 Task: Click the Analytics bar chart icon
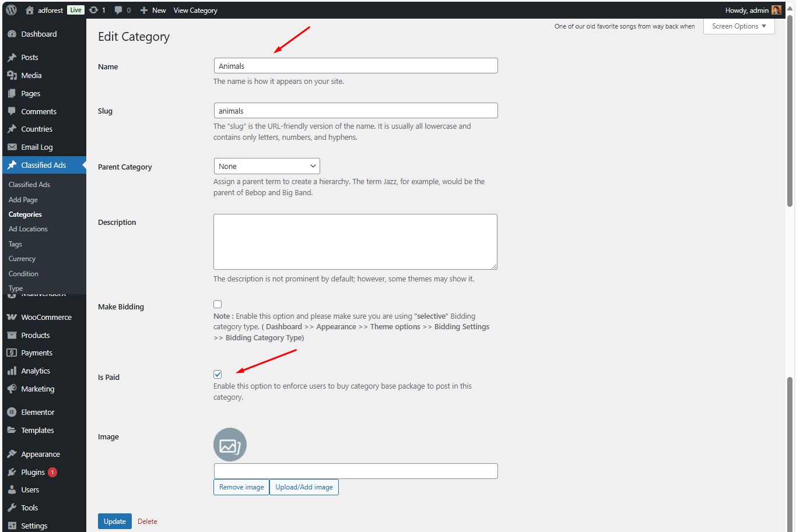(x=12, y=371)
